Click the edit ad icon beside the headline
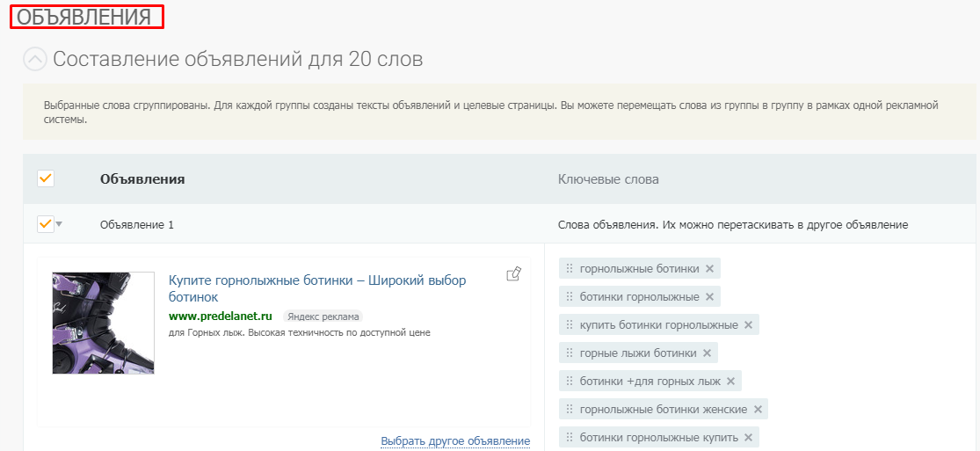 coord(514,274)
